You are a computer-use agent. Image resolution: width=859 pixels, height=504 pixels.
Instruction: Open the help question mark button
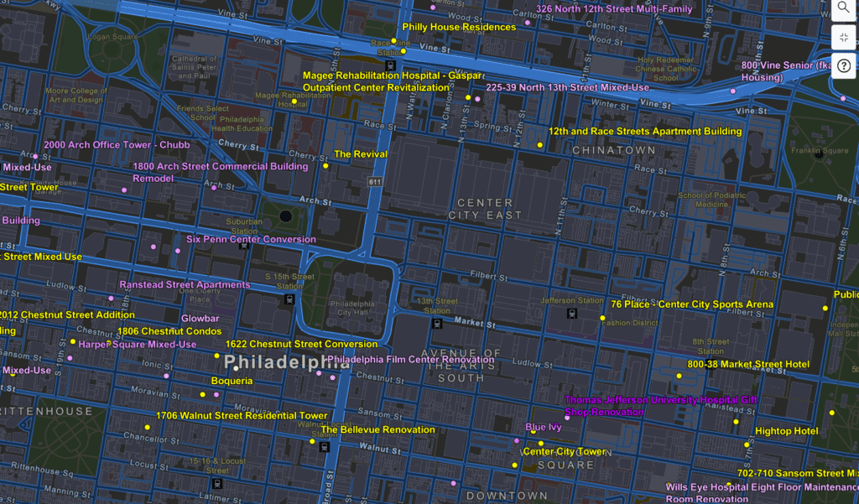point(844,66)
